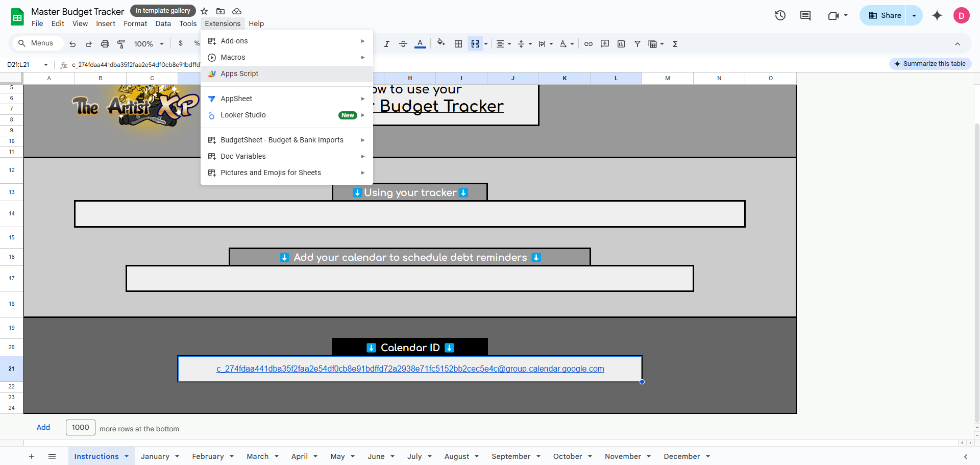Open text wrapping dropdown
Viewport: 980px width, 465px height.
coord(546,44)
